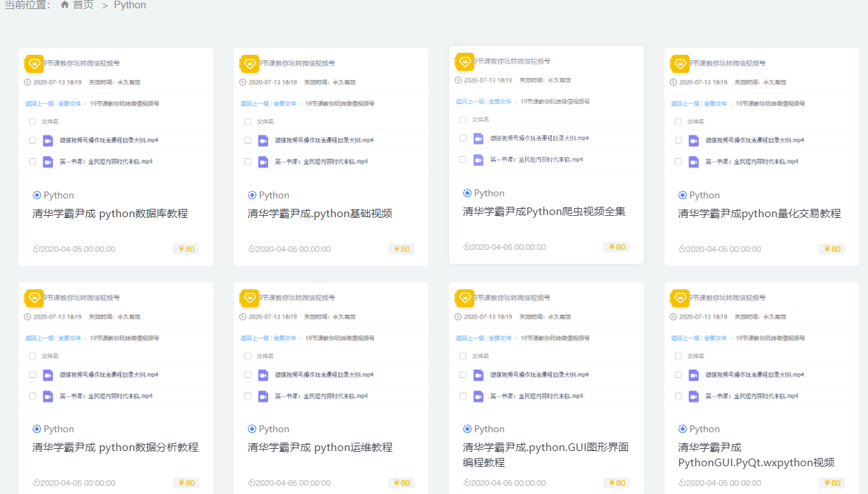Click VIP diamond badge on python量化交易教程 card
The width and height of the screenshot is (868, 494).
point(681,63)
